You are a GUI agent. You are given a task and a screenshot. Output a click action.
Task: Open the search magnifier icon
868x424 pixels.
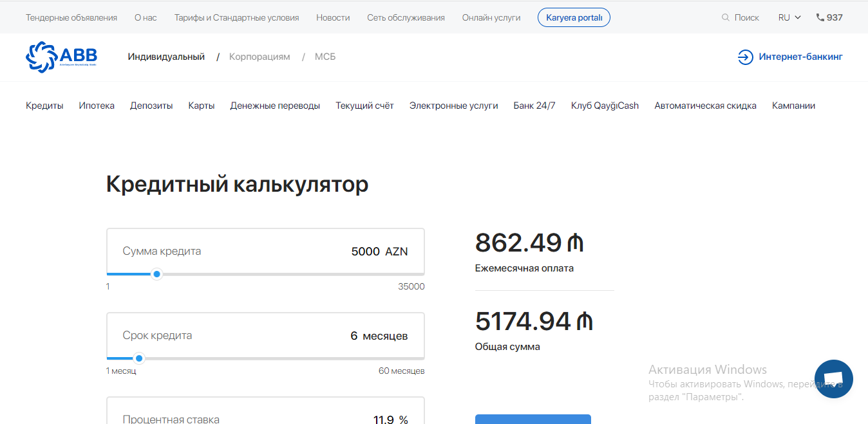726,18
